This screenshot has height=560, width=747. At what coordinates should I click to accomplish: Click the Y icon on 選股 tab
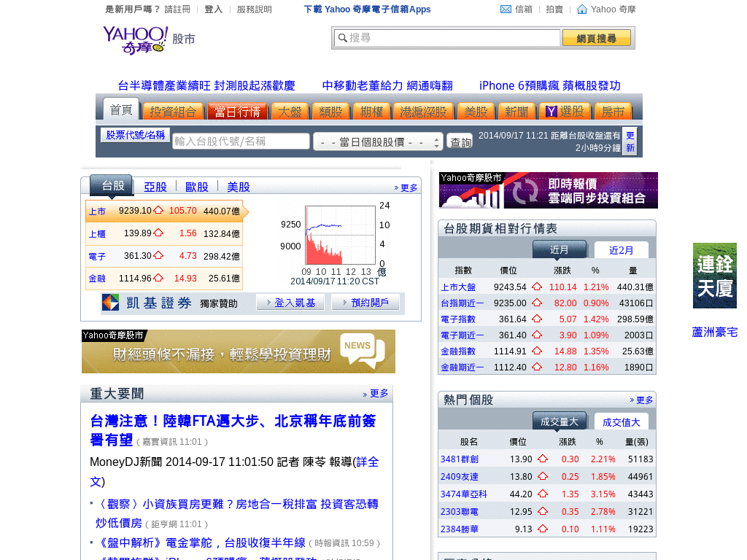coord(551,112)
